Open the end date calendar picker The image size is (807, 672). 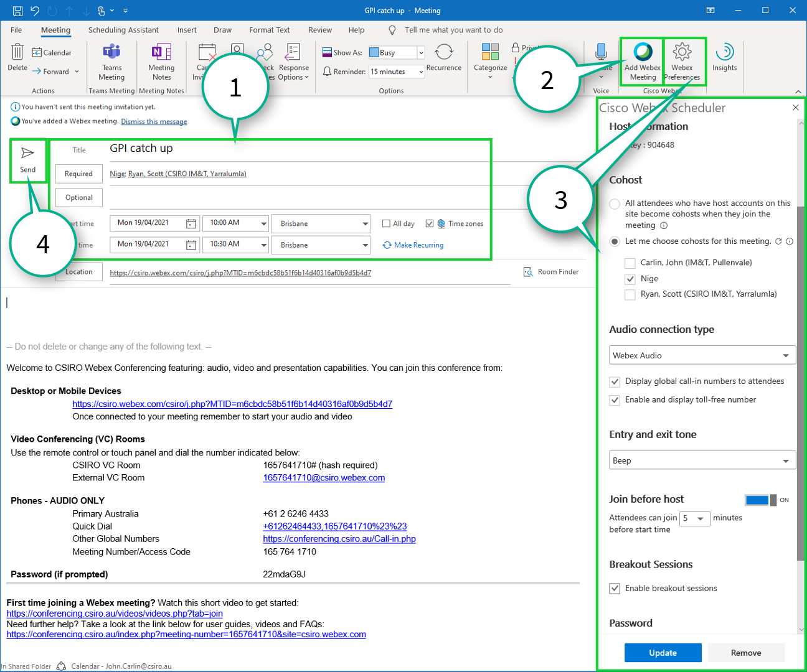[x=191, y=245]
